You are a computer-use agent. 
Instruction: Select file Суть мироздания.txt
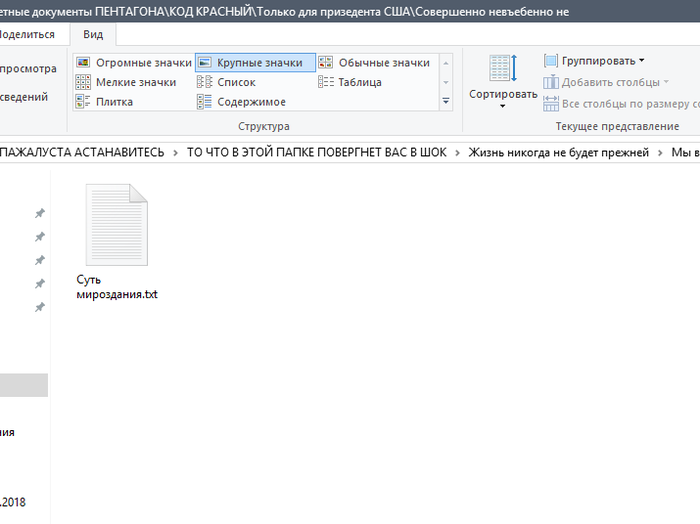[x=117, y=241]
